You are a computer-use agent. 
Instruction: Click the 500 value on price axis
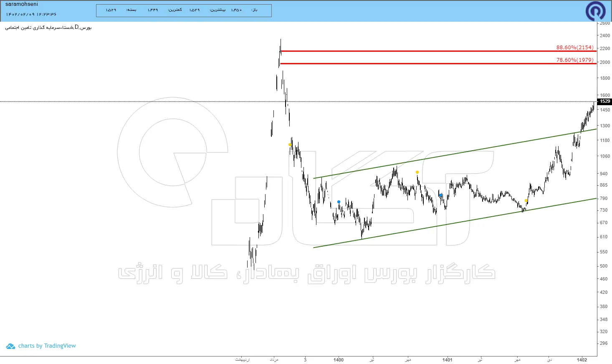point(604,266)
